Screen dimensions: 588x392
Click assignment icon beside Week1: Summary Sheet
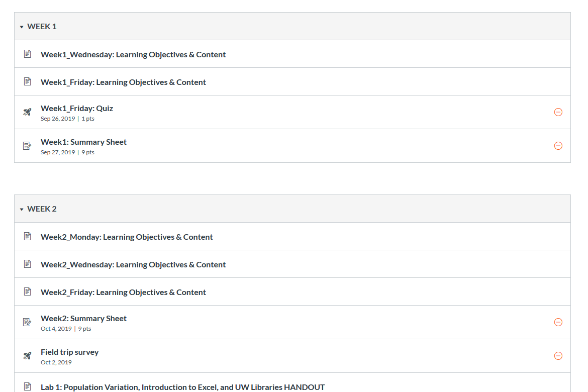click(27, 146)
